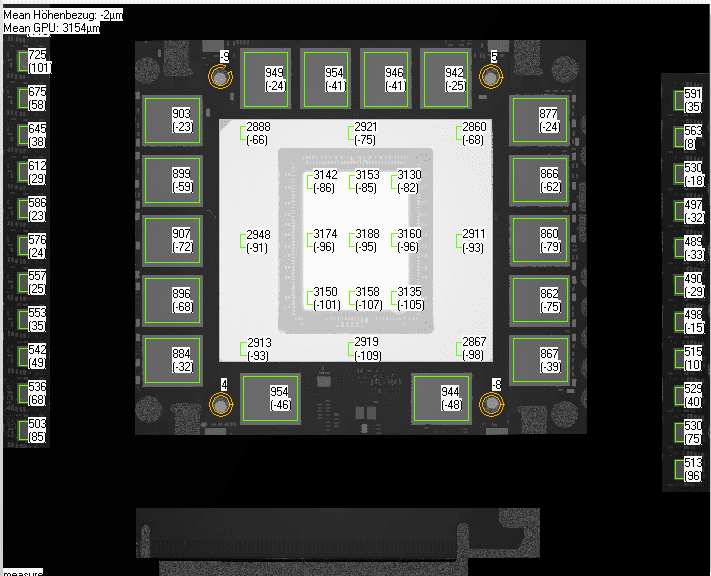The image size is (711, 576).
Task: Select the measurement region reading 877 (-24)
Action: coord(540,120)
